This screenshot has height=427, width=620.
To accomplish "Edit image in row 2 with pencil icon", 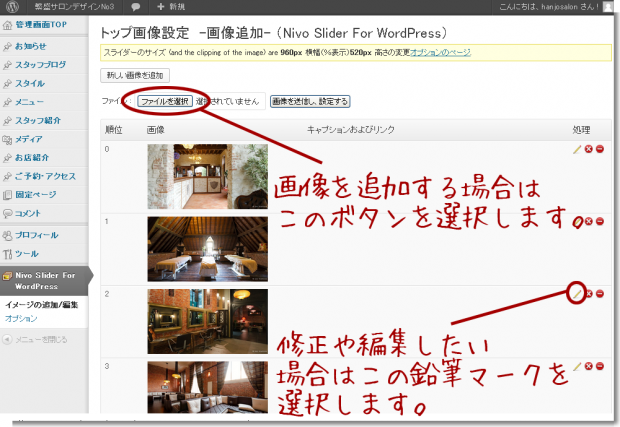I will pyautogui.click(x=577, y=293).
